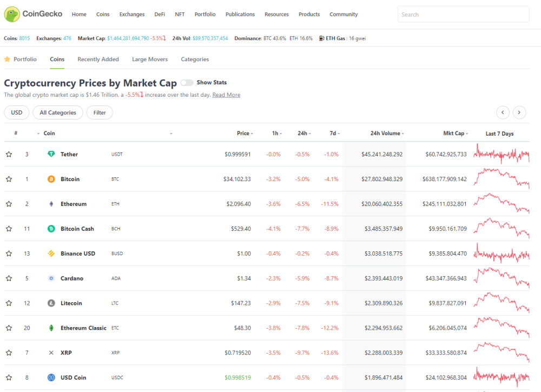Open the Coins top menu
The image size is (541, 392).
[103, 14]
